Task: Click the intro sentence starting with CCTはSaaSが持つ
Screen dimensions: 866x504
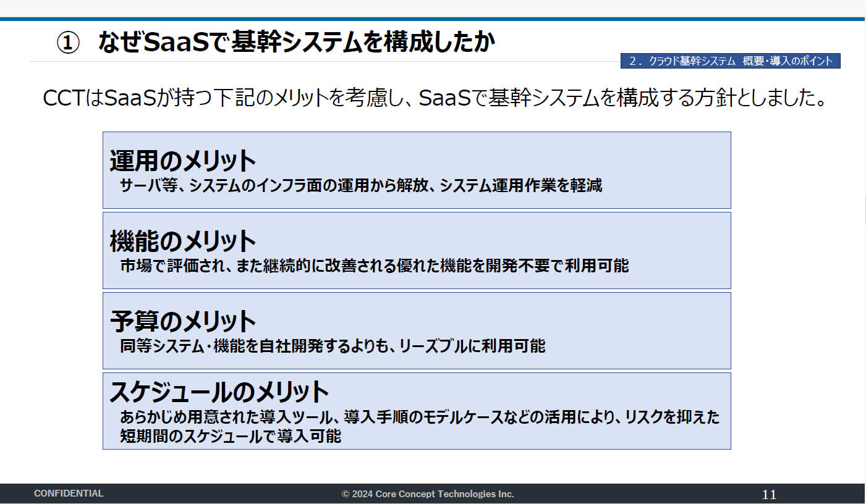Action: click(435, 98)
